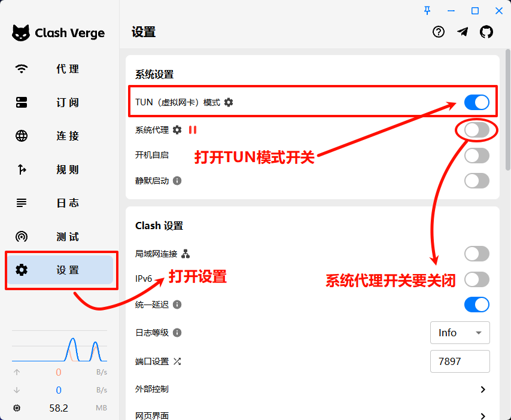Screen dimensions: 511x420
Task: Open 网页界面 web UI settings
Action: point(312,415)
